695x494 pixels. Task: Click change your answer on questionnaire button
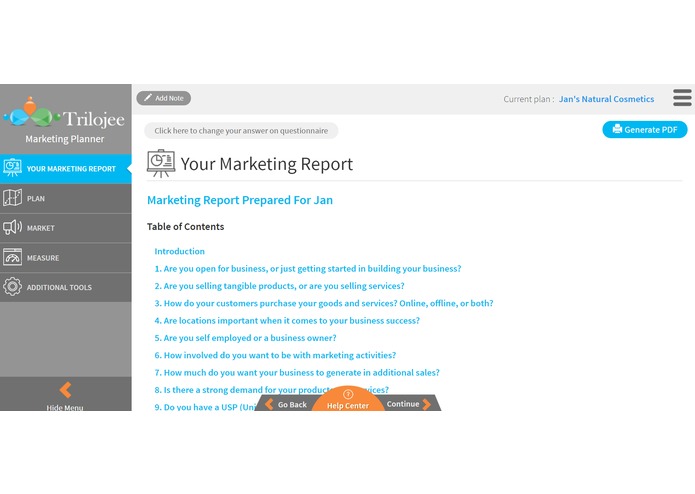[x=241, y=131]
